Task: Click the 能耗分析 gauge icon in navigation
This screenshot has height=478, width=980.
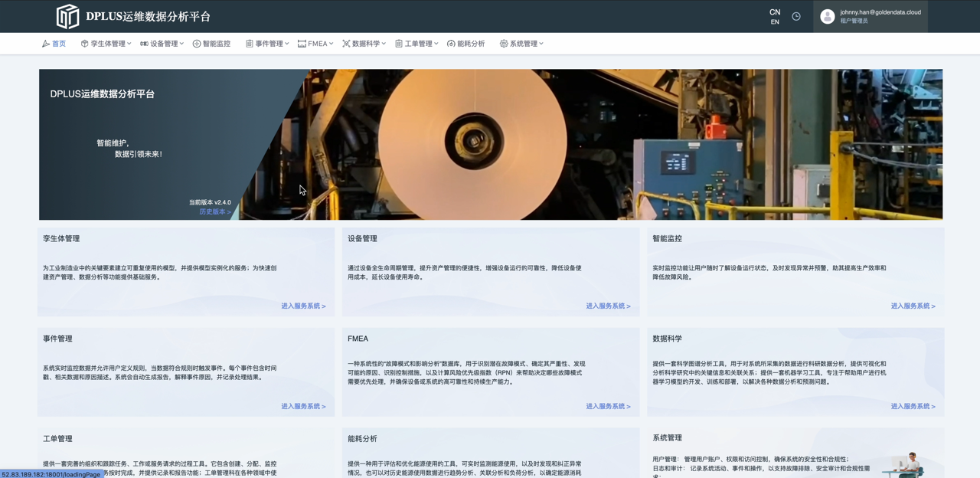Action: tap(451, 44)
